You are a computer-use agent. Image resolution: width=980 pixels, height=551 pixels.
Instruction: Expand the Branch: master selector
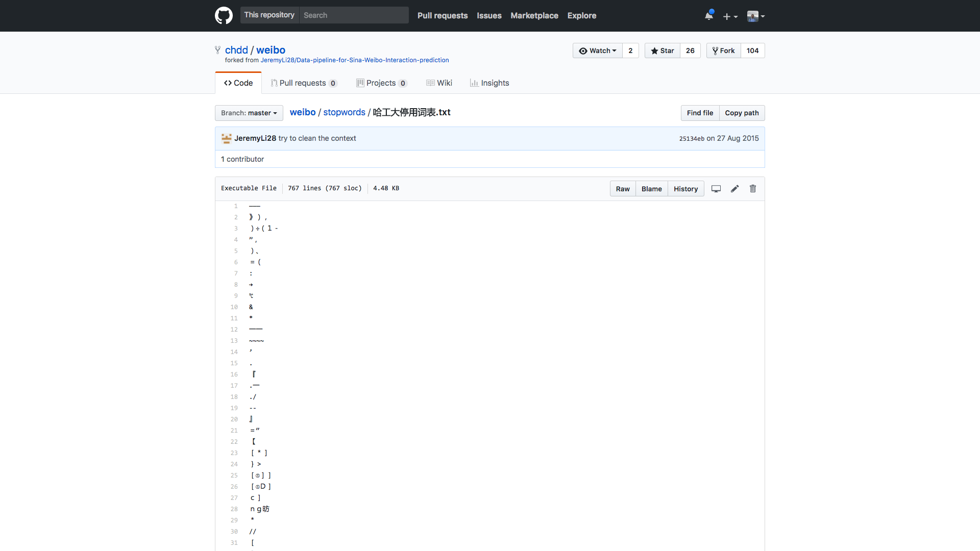coord(249,113)
